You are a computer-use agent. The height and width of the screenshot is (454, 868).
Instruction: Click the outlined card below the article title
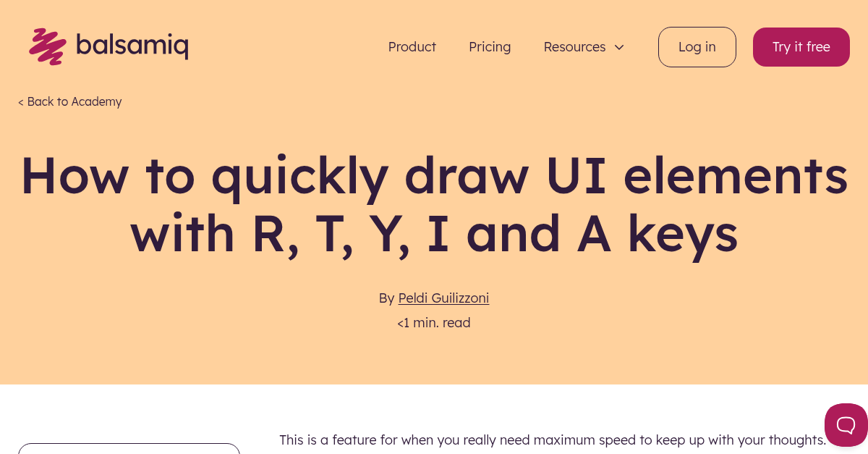click(129, 451)
